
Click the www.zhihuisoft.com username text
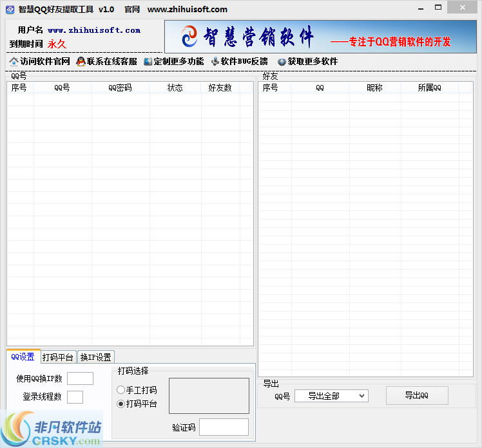coord(94,30)
